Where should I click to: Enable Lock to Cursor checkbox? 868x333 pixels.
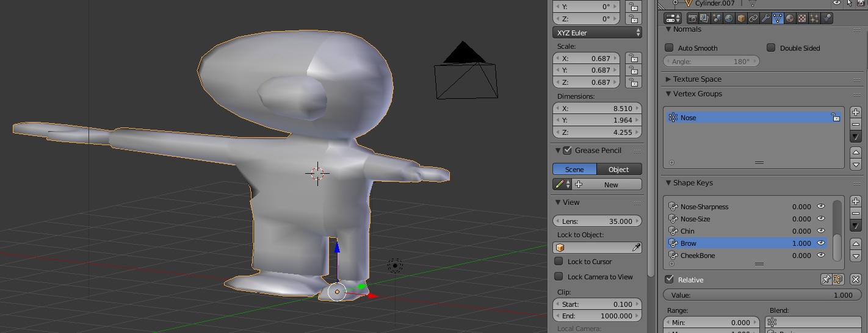click(x=559, y=261)
